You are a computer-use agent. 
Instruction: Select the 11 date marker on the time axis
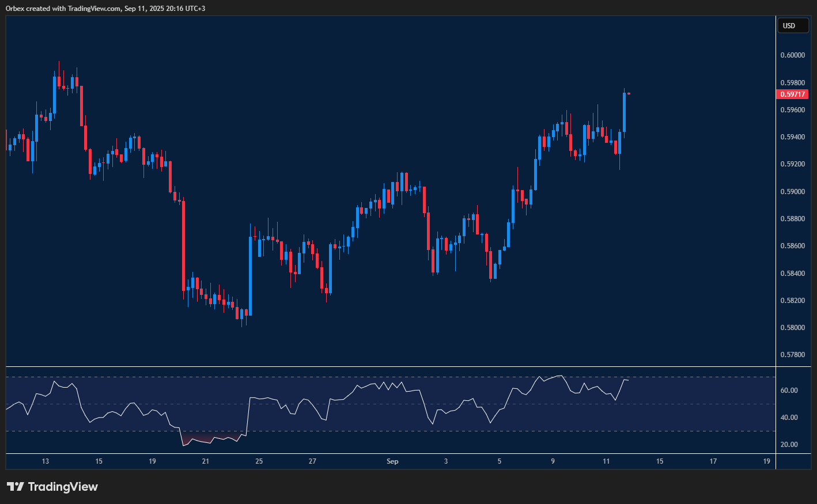point(606,461)
